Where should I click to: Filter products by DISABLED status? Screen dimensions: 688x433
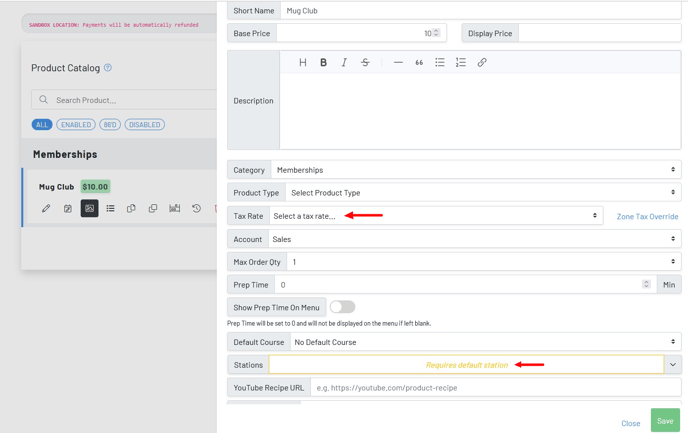[x=144, y=125]
